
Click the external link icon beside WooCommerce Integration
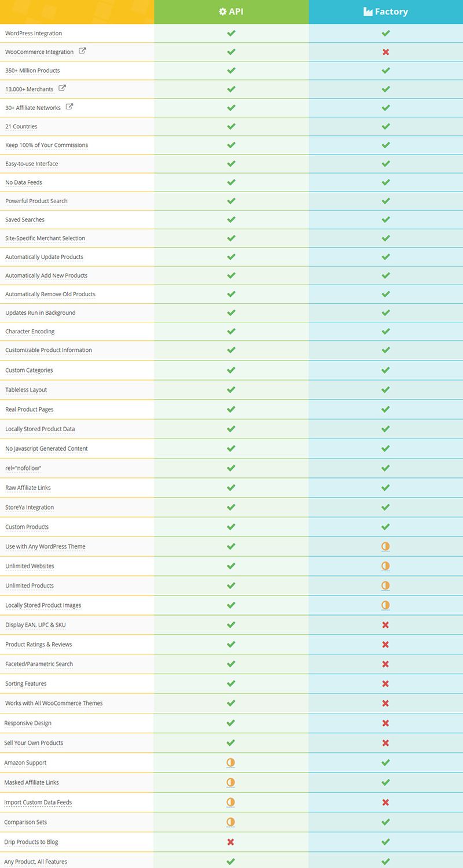pyautogui.click(x=82, y=51)
